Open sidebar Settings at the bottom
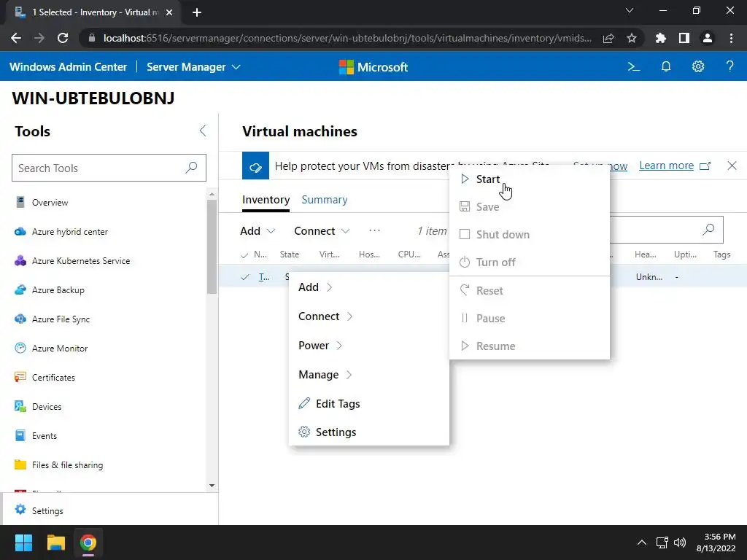Image resolution: width=747 pixels, height=560 pixels. pos(47,510)
